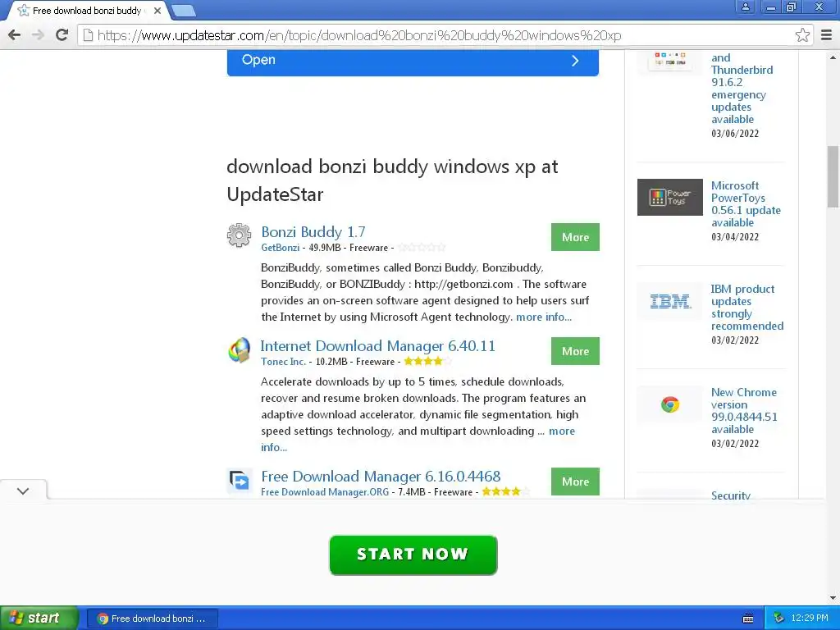Open the PowerToys news thumbnail

pyautogui.click(x=669, y=197)
